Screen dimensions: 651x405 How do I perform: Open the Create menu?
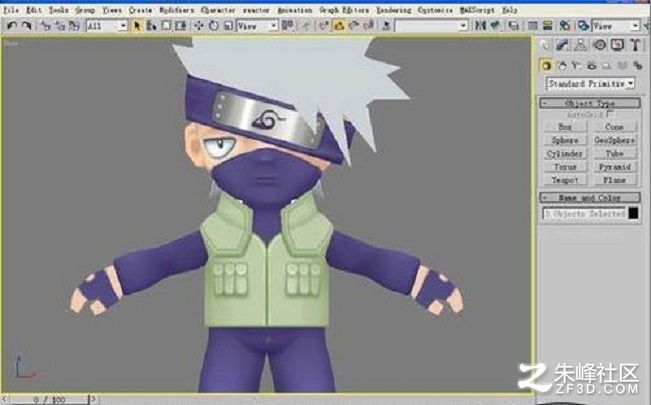(140, 10)
